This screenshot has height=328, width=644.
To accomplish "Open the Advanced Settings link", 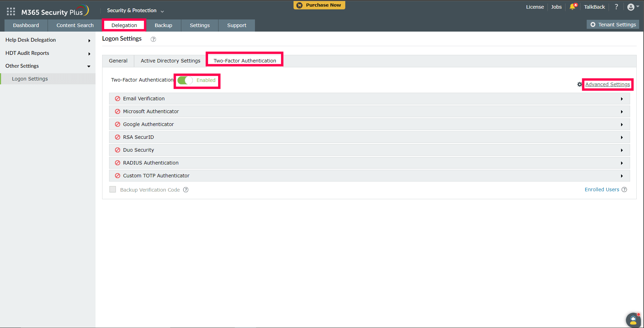I will 608,84.
